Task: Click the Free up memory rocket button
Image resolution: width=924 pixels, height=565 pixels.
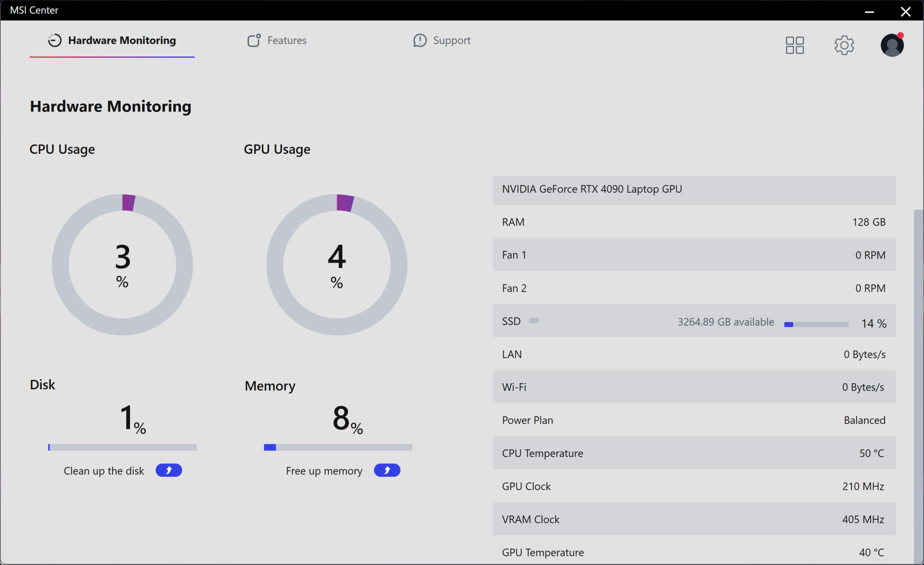Action: (387, 470)
